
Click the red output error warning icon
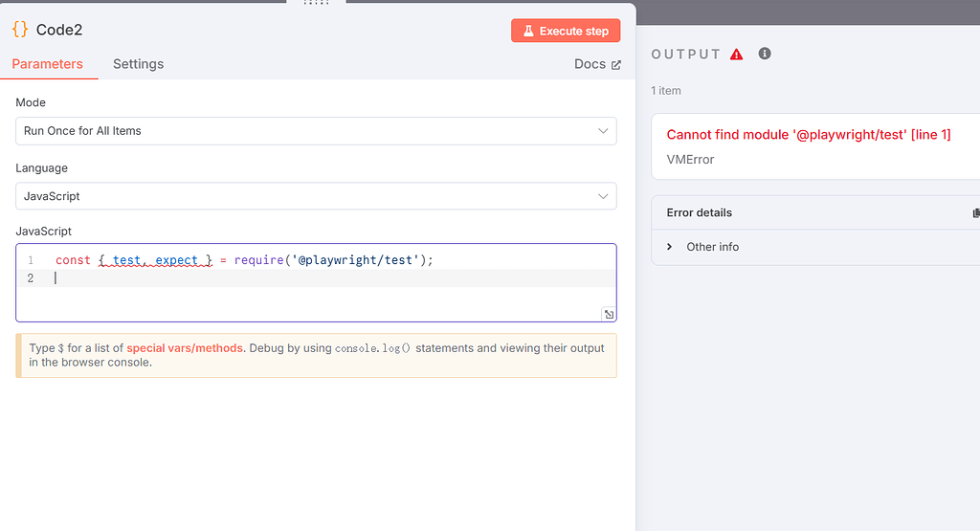point(736,55)
